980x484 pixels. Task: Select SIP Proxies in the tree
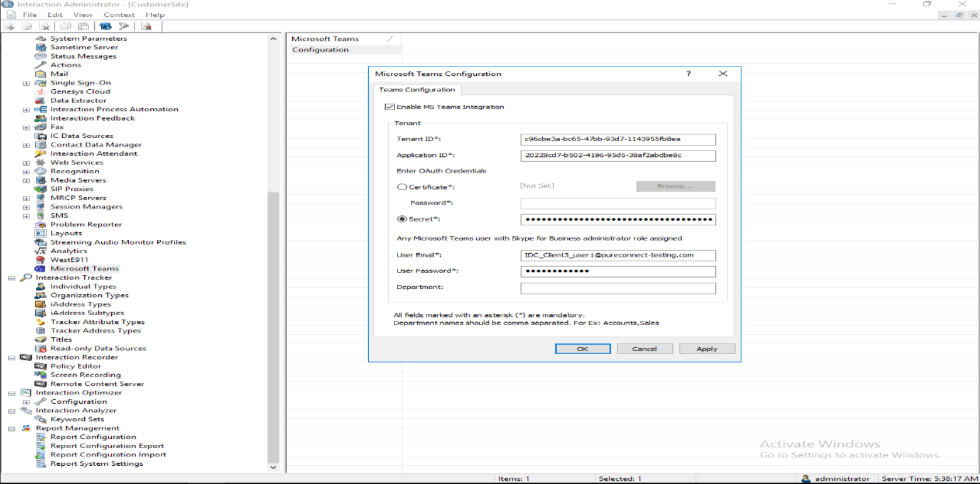pyautogui.click(x=72, y=189)
